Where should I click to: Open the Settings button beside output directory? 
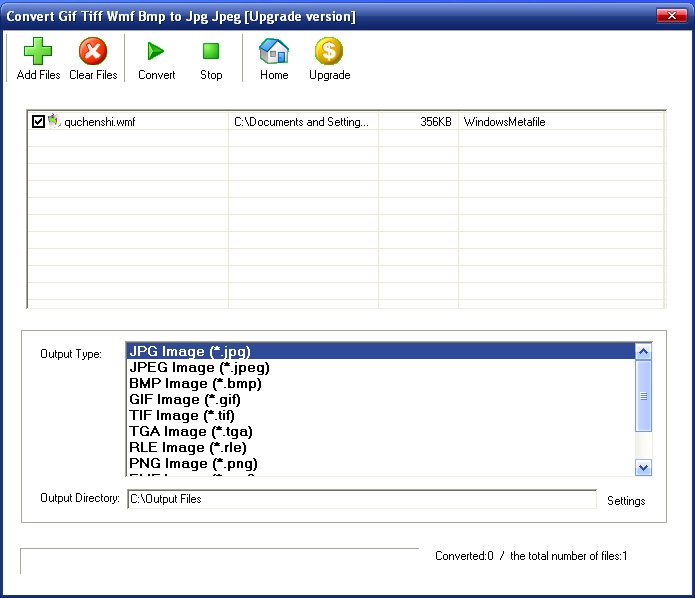(626, 501)
